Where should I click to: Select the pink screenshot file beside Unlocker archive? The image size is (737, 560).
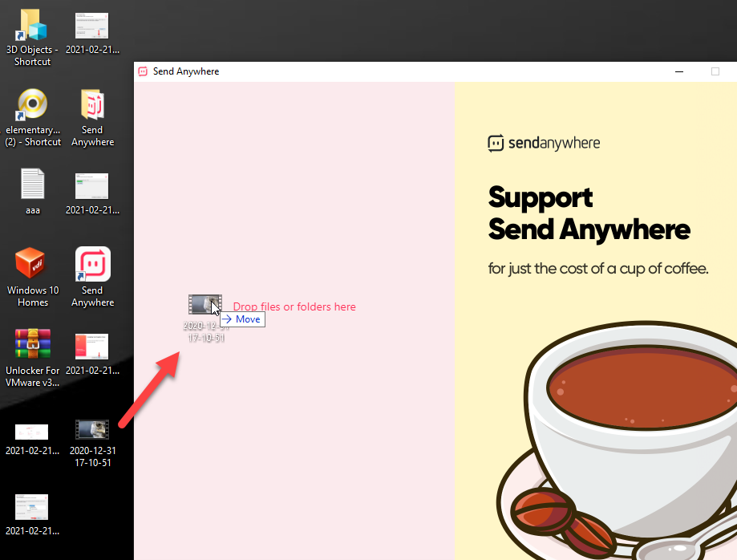(92, 346)
